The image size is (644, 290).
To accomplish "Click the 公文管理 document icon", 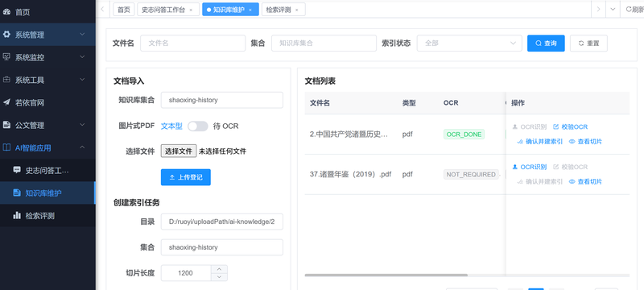I will (6, 125).
